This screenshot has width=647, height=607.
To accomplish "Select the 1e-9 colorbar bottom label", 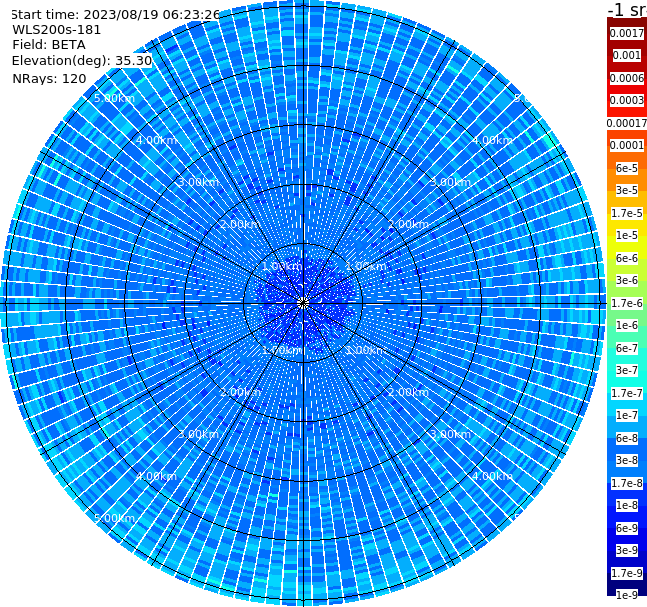I will tap(627, 595).
